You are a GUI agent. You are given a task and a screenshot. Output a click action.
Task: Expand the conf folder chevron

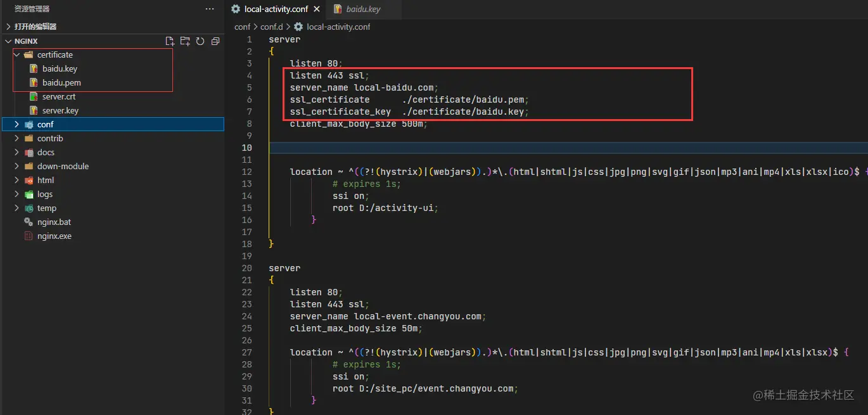17,124
